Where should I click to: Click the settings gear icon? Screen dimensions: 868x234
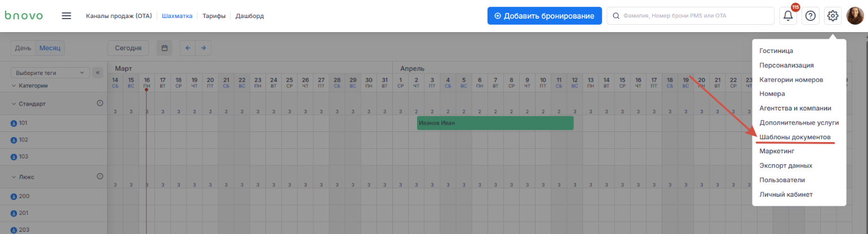point(832,16)
